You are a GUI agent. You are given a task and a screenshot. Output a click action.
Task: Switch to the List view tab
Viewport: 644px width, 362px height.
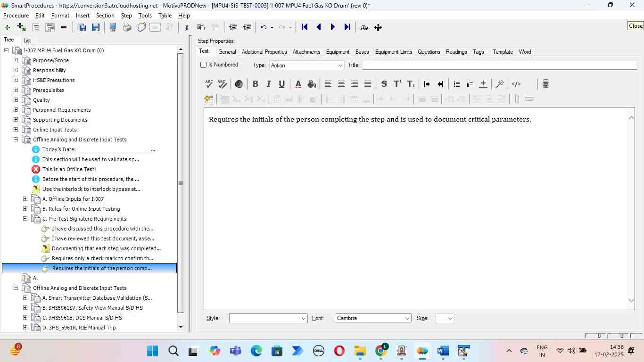pos(27,41)
